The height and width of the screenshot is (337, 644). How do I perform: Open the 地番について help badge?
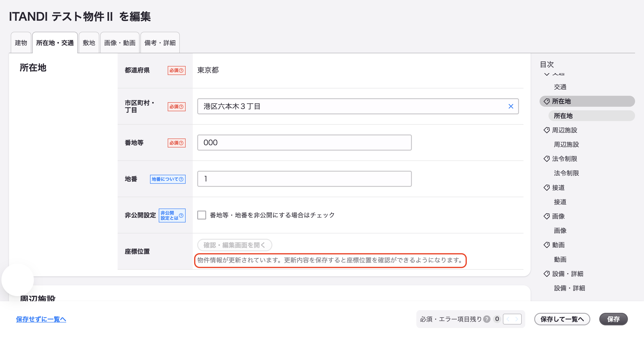pos(168,179)
